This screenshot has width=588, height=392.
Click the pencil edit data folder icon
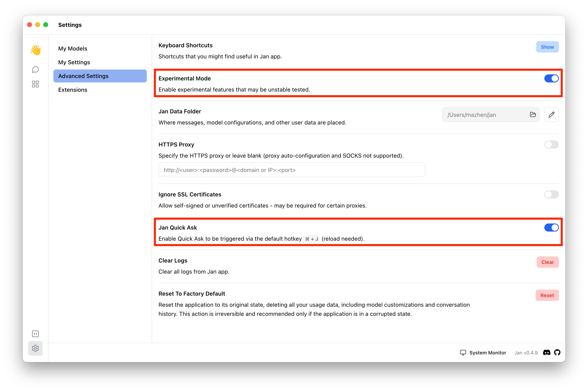coord(551,115)
